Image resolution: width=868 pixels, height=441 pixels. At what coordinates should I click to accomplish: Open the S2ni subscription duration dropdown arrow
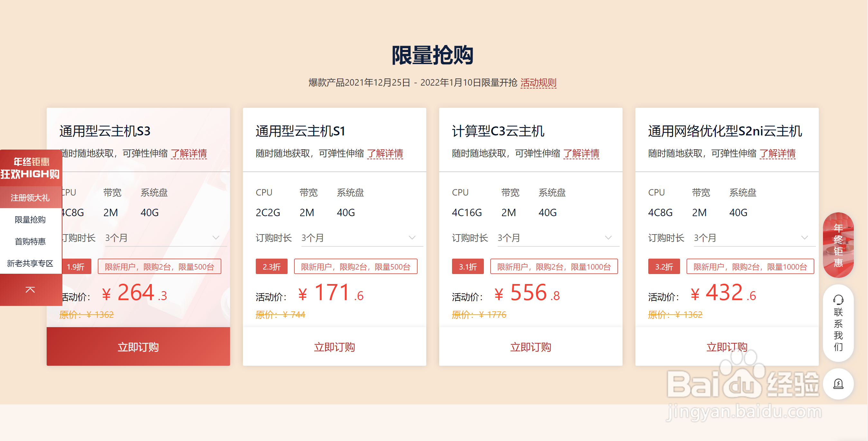[804, 238]
